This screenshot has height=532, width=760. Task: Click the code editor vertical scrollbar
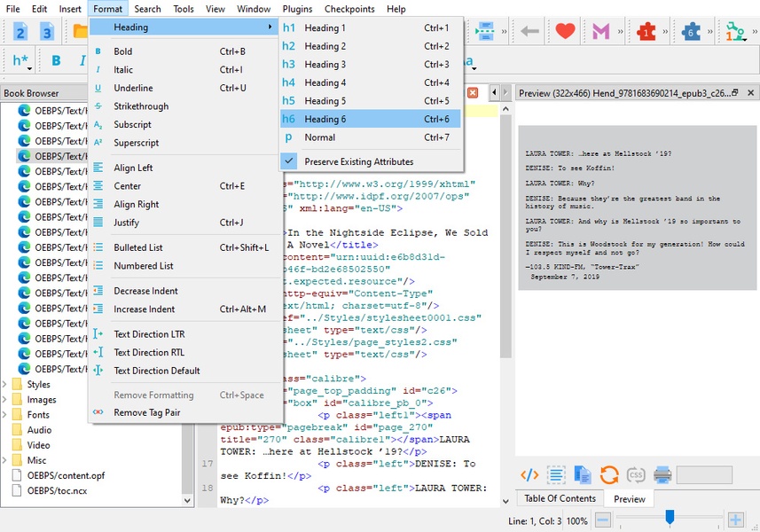505,237
